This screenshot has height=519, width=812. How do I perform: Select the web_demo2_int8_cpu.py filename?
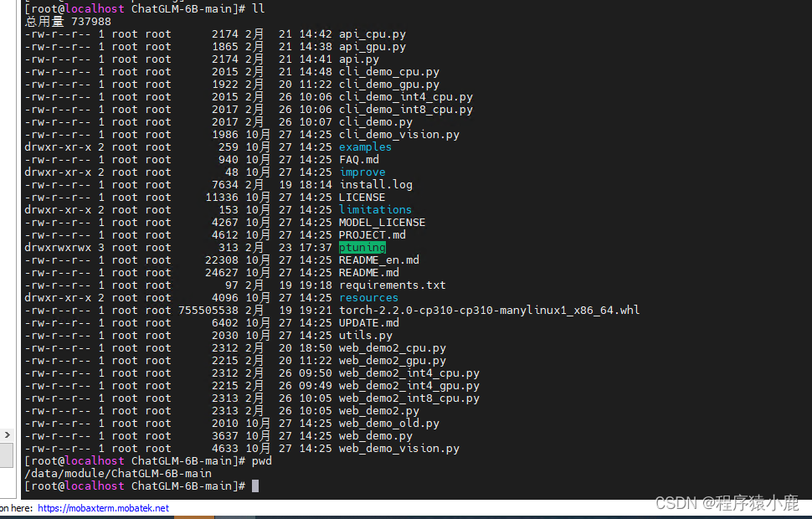click(x=409, y=398)
